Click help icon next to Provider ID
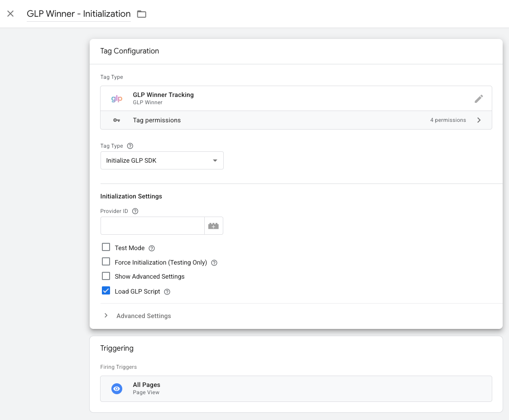The height and width of the screenshot is (420, 509). 135,211
